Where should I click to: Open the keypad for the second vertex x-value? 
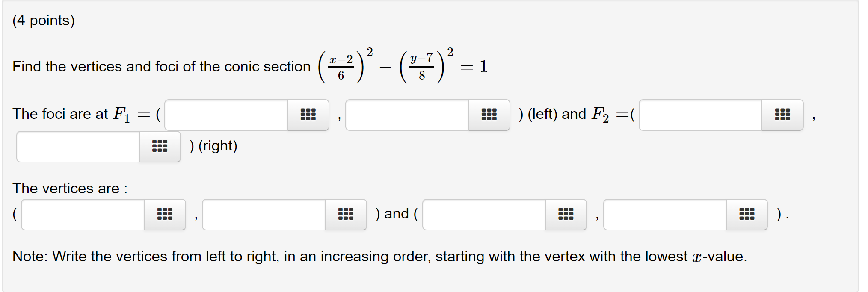pos(565,214)
